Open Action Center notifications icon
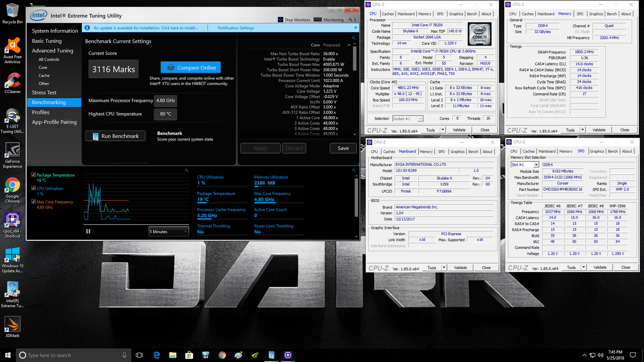This screenshot has width=644, height=362. [x=633, y=355]
